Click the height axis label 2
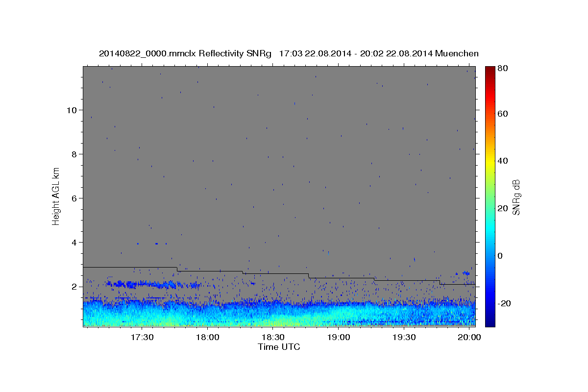Screen dimensions: 588x392 pyautogui.click(x=74, y=286)
